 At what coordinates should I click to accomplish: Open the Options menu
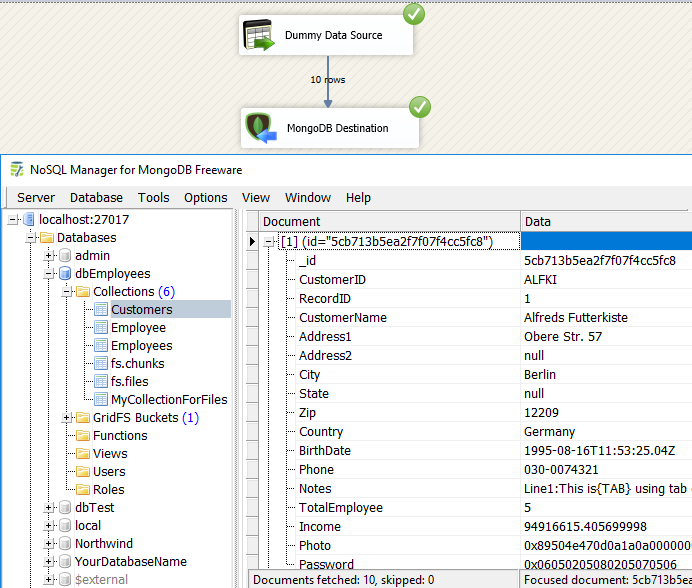point(206,197)
